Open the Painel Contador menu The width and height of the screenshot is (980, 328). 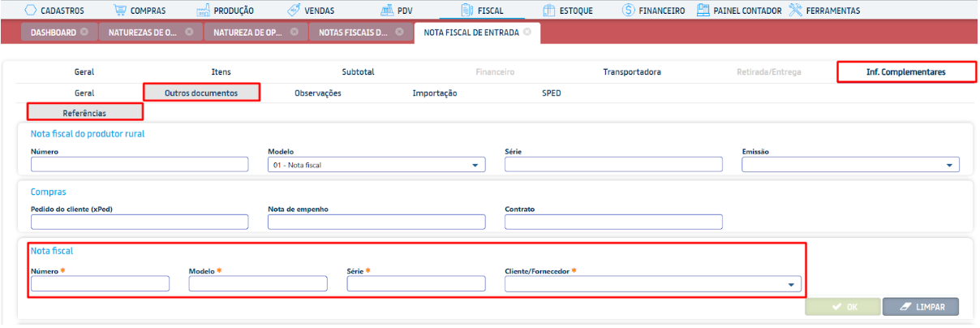[x=739, y=11]
